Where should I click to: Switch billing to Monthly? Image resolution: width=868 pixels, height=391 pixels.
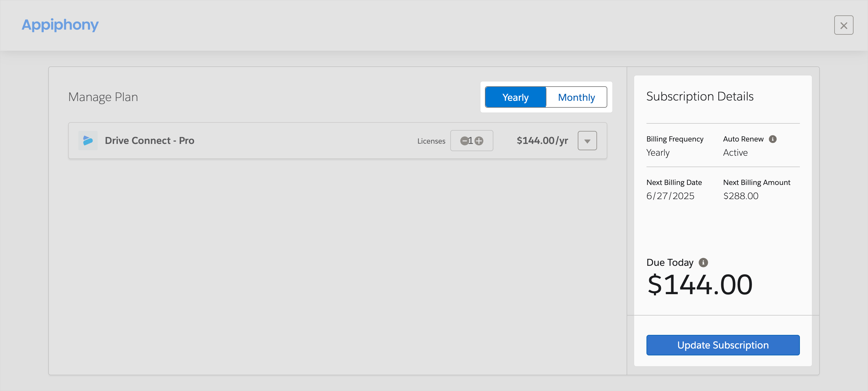(x=576, y=97)
